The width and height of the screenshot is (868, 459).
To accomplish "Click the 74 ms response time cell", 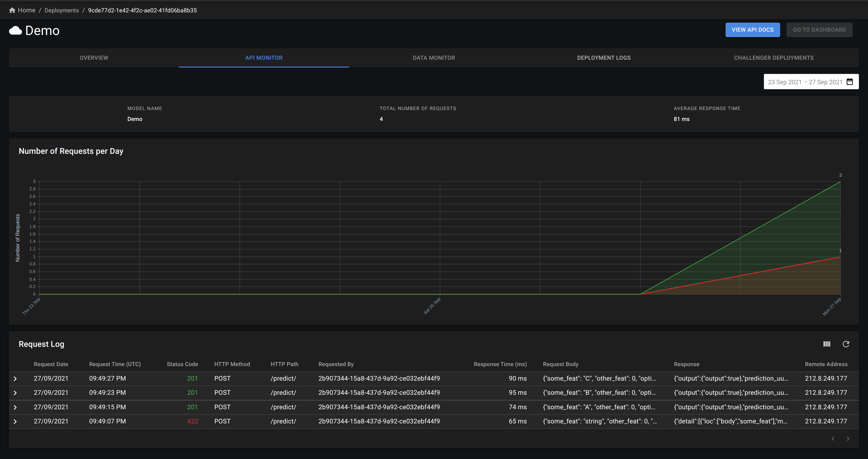I will (x=518, y=407).
